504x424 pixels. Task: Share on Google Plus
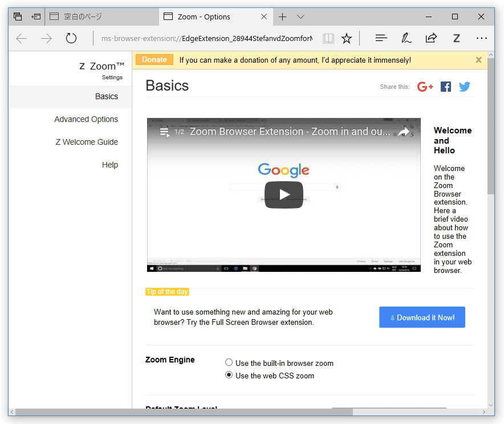point(425,87)
